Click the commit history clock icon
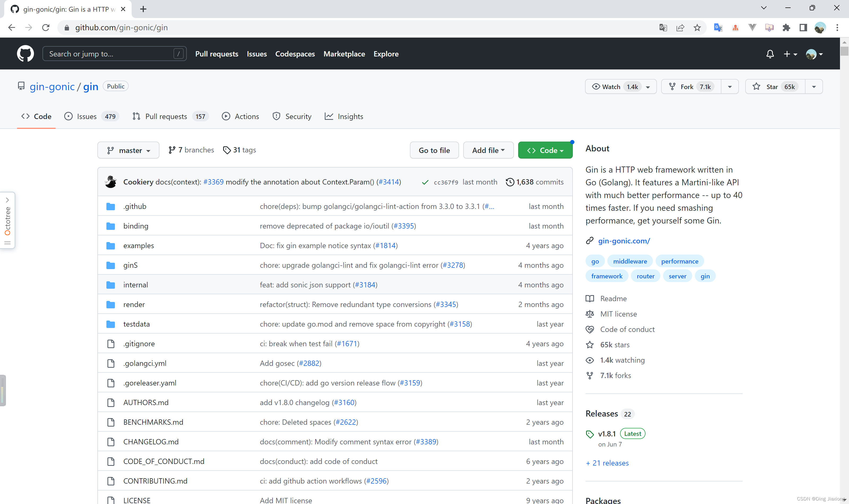Screen dimensions: 849x504 510,182
